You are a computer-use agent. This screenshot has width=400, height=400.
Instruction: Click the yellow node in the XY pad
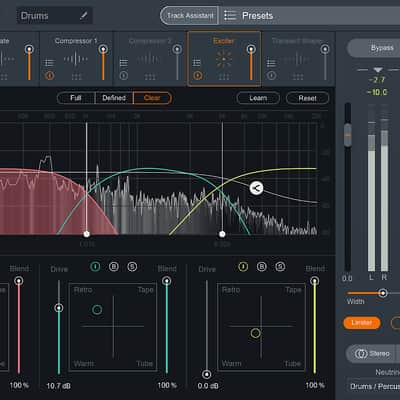pyautogui.click(x=256, y=333)
